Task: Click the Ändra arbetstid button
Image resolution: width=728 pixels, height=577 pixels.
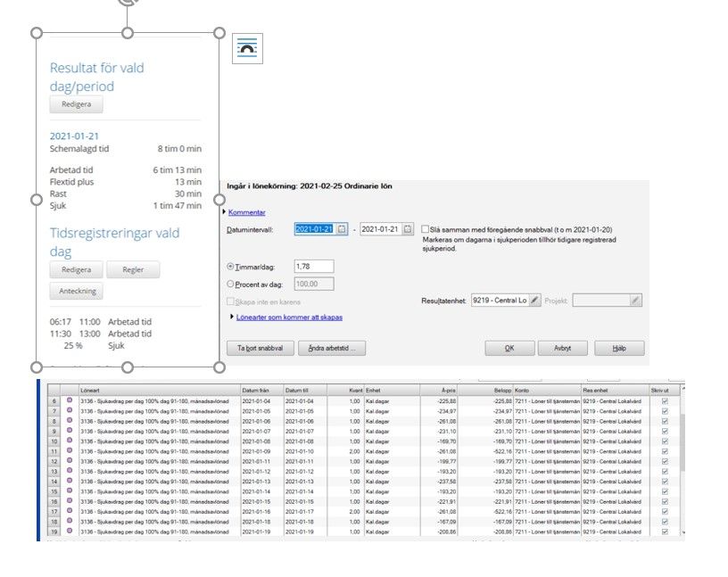Action: coord(332,348)
